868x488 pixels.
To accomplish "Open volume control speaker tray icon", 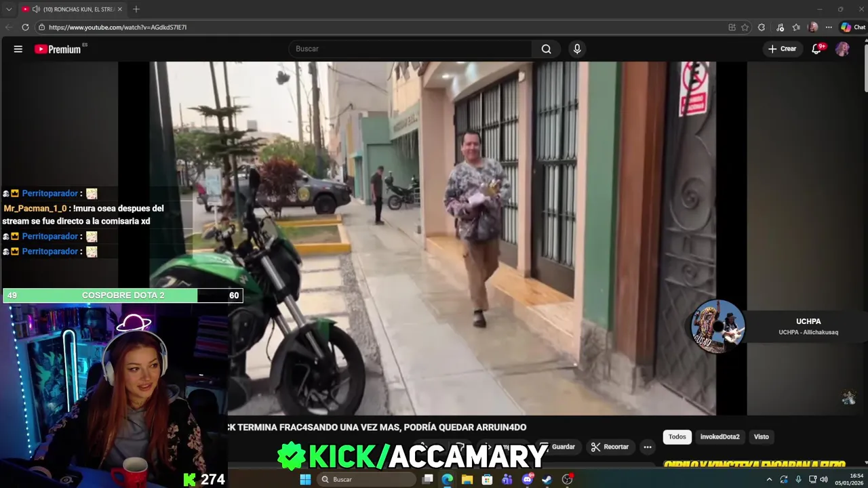I will coord(823,479).
